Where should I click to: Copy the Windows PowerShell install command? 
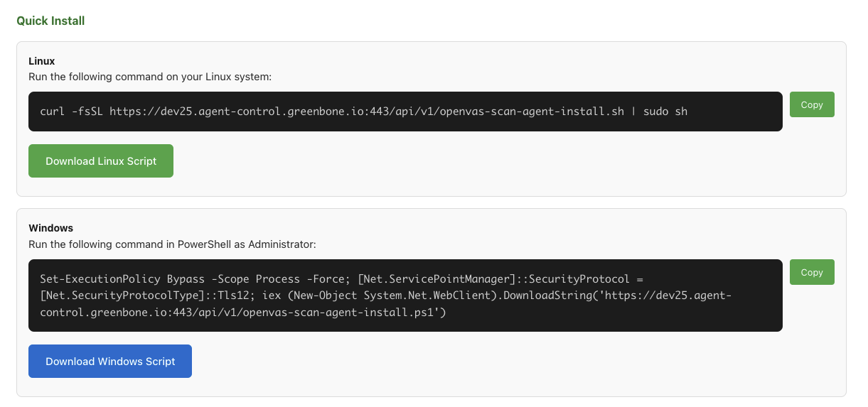click(x=811, y=272)
